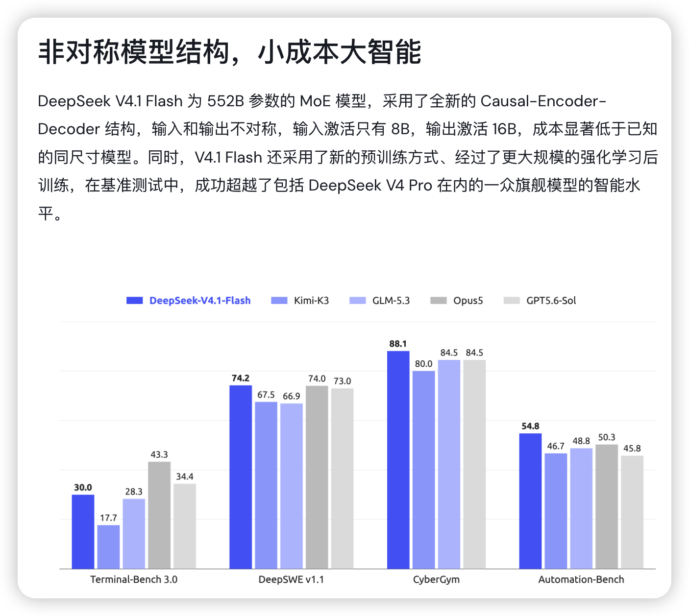
Task: Click the 73.0 bar value label
Action: click(x=343, y=381)
